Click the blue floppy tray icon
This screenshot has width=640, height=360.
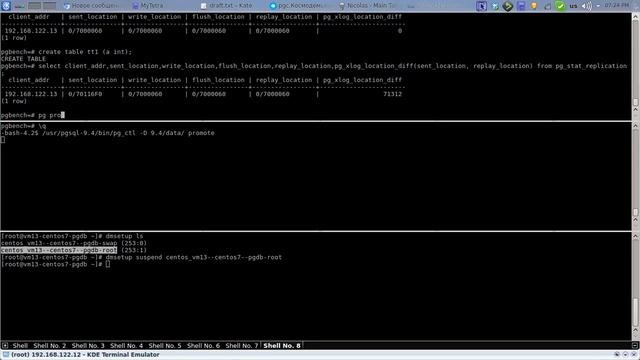coord(521,6)
